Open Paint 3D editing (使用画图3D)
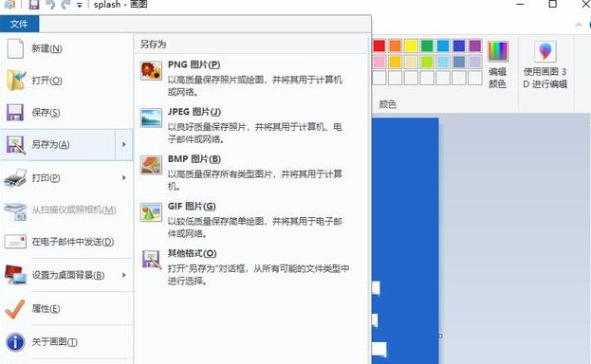This screenshot has height=364, width=591. click(x=545, y=64)
